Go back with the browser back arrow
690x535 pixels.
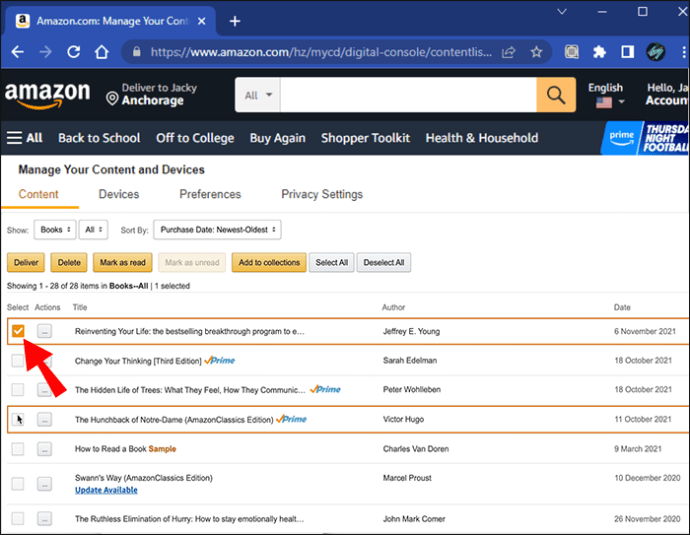point(17,52)
